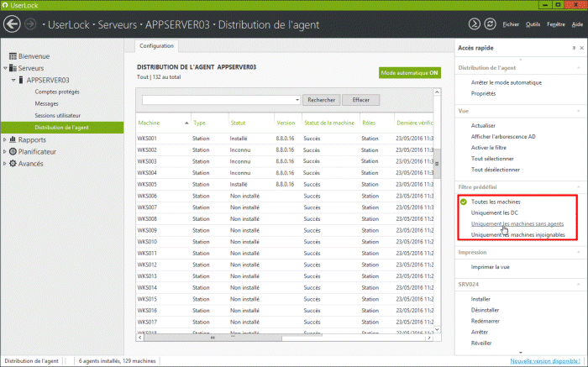The width and height of the screenshot is (588, 367).
Task: Click the Serveurs server icon
Action: point(13,68)
